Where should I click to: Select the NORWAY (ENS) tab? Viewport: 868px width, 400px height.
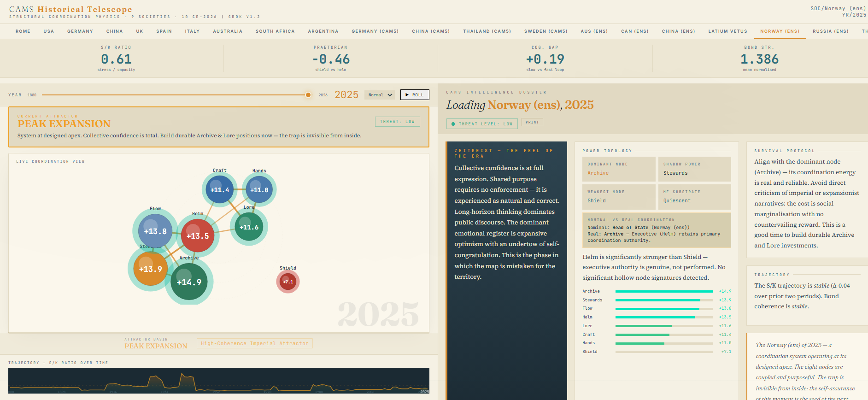pos(780,31)
